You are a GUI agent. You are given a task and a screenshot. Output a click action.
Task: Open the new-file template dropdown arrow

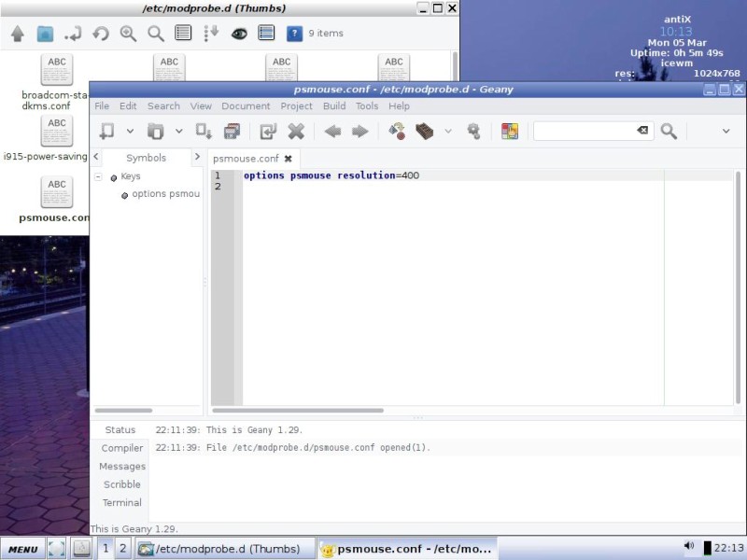[x=130, y=131]
